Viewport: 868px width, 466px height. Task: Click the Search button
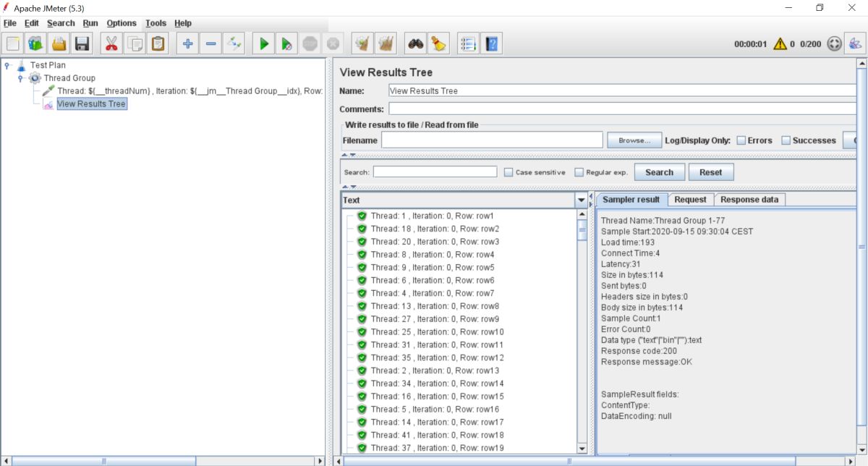tap(659, 172)
